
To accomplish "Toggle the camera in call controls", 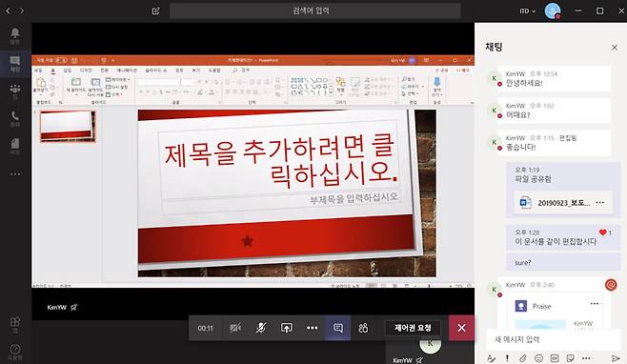I will pyautogui.click(x=235, y=328).
